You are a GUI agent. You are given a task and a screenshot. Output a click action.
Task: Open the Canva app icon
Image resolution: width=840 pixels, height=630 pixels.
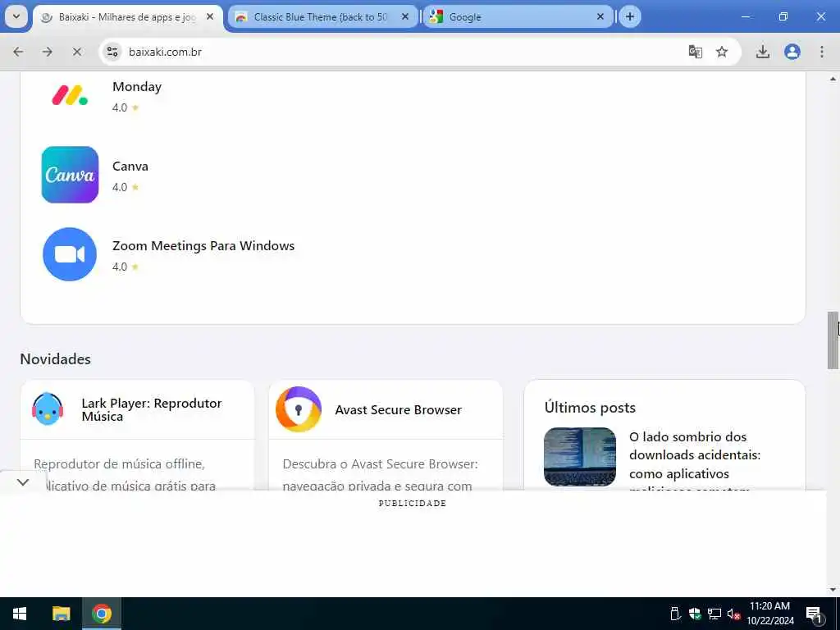70,175
